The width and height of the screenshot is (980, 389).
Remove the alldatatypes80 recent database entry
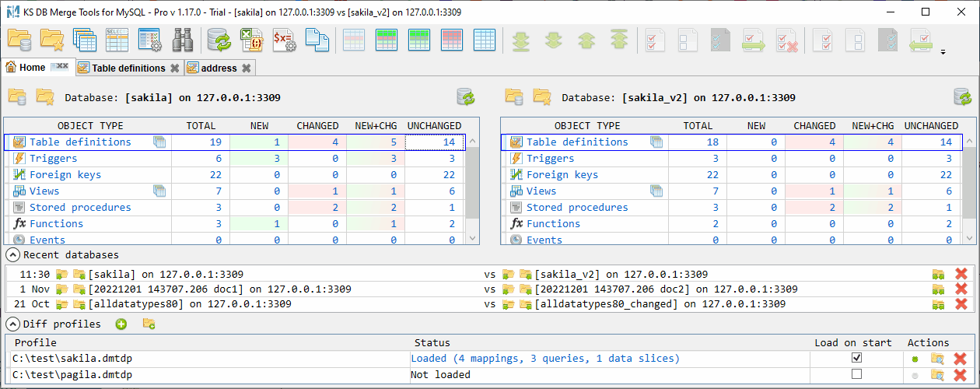(961, 304)
